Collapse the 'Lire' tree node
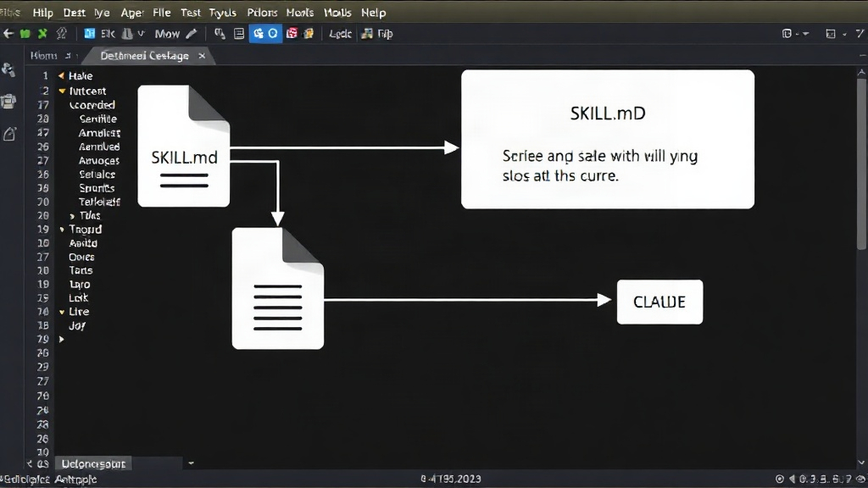This screenshot has width=868, height=488. [x=62, y=312]
